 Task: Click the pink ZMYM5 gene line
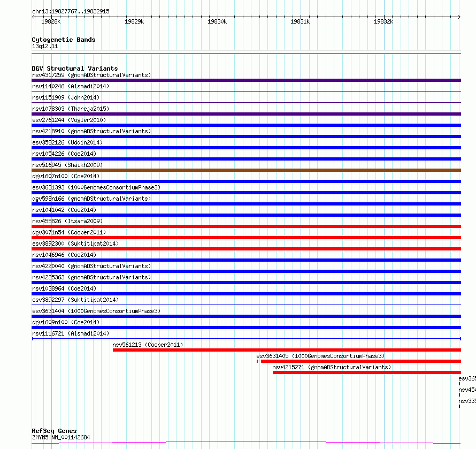click(x=246, y=442)
